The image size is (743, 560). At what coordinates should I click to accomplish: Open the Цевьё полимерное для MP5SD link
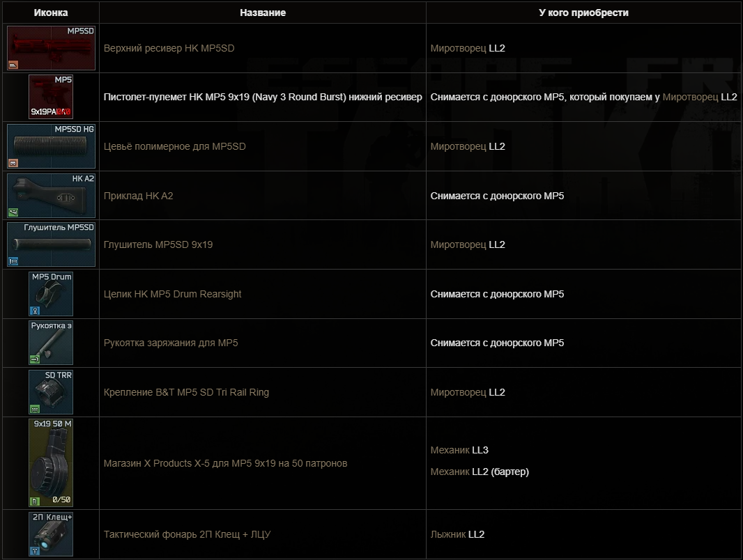pos(174,147)
